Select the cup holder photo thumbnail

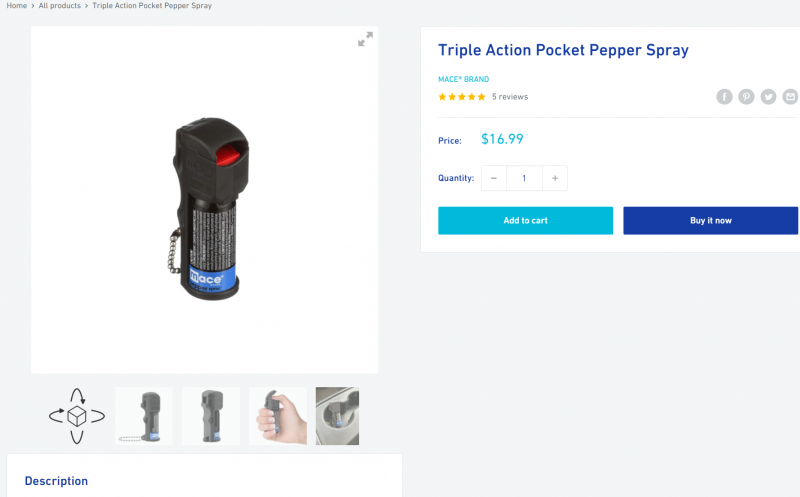point(337,416)
